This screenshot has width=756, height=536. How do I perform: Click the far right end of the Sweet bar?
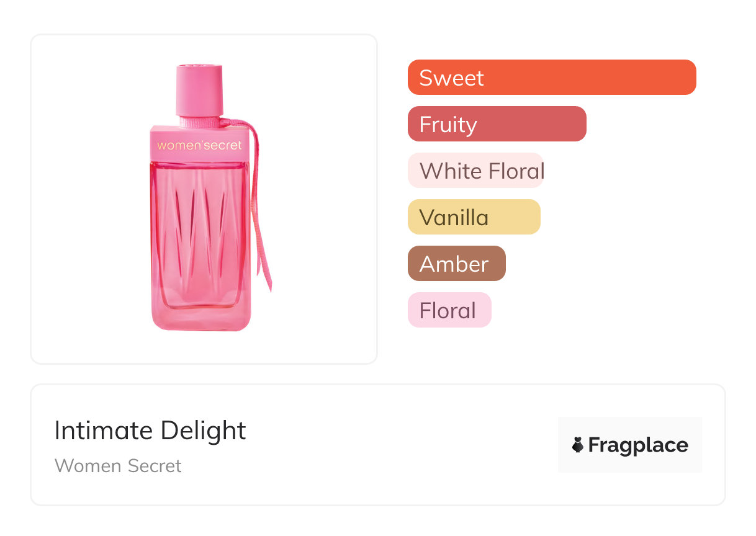click(x=688, y=78)
